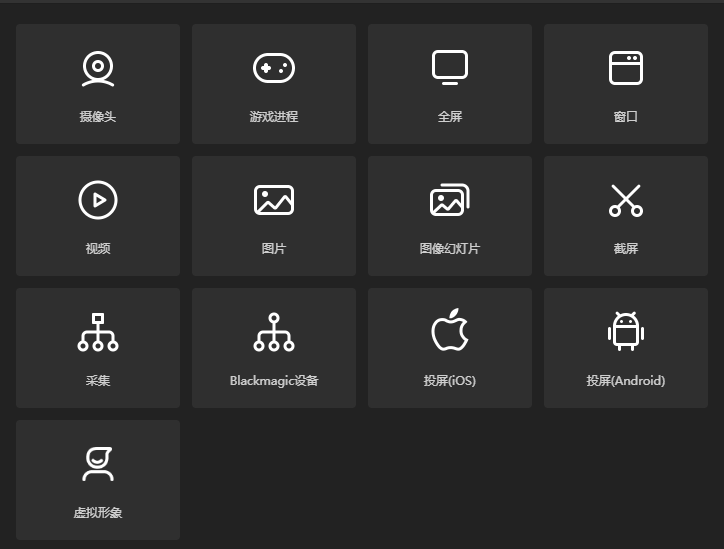This screenshot has width=724, height=549.
Task: Click the '全屏' label
Action: (450, 117)
